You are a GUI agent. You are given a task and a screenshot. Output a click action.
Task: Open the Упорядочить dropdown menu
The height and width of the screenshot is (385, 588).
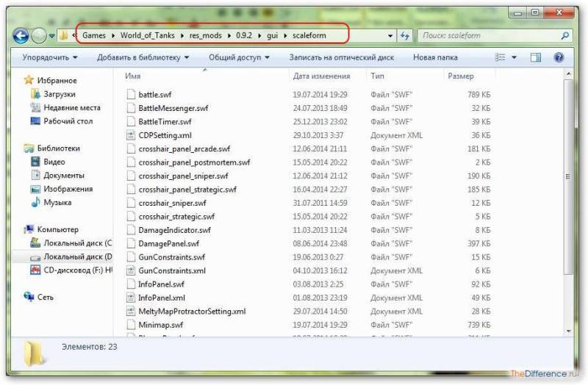(50, 57)
